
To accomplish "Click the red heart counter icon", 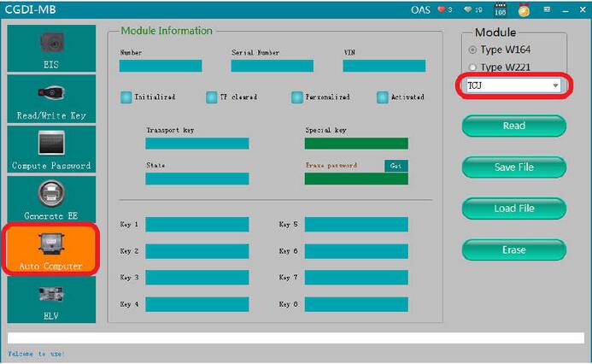I will click(x=442, y=9).
